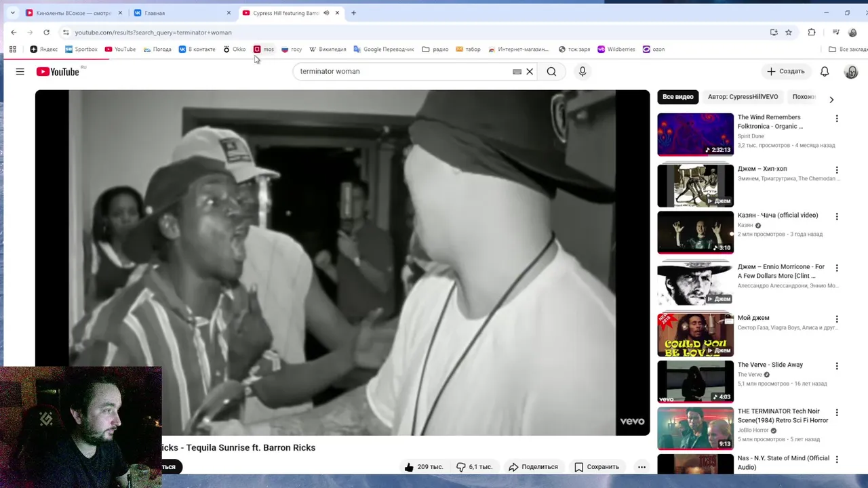Open Google Переводчик bookmark
This screenshot has width=868, height=488.
tap(384, 49)
